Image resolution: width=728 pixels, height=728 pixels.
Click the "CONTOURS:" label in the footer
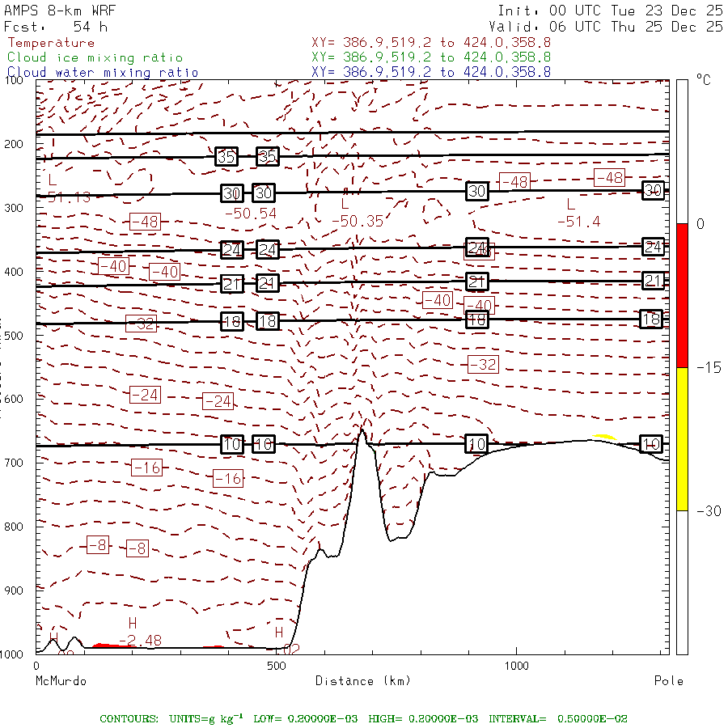click(129, 719)
